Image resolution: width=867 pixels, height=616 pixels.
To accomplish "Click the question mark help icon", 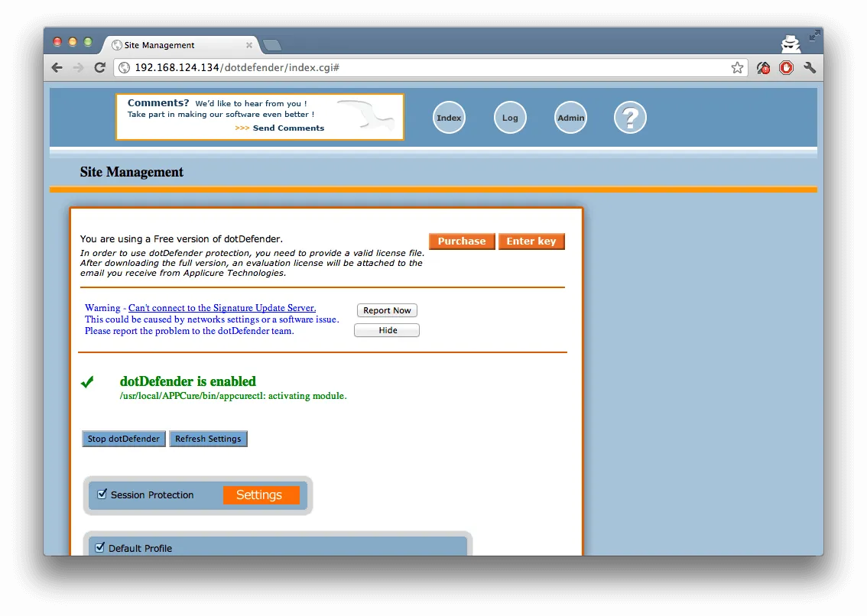I will 630,118.
